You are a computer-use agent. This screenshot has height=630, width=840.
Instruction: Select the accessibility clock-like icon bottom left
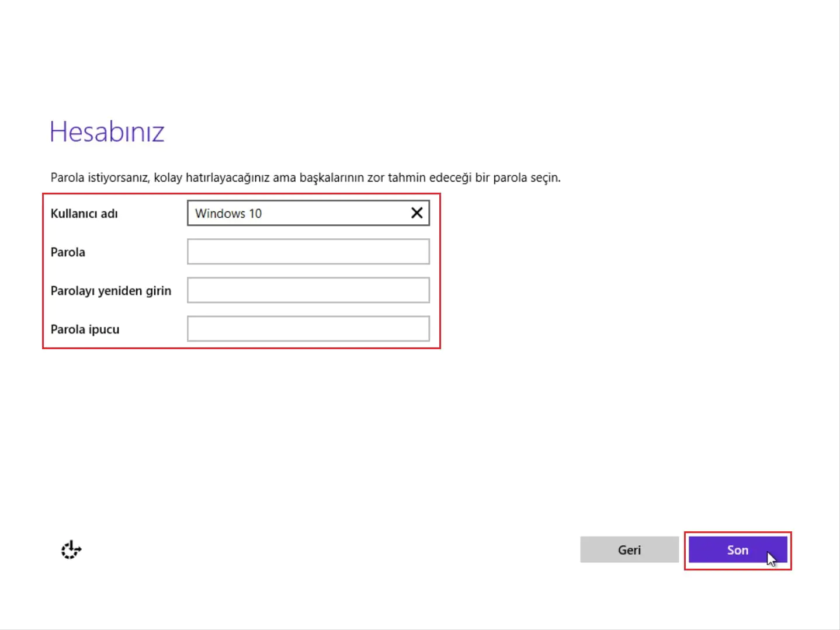(x=70, y=549)
